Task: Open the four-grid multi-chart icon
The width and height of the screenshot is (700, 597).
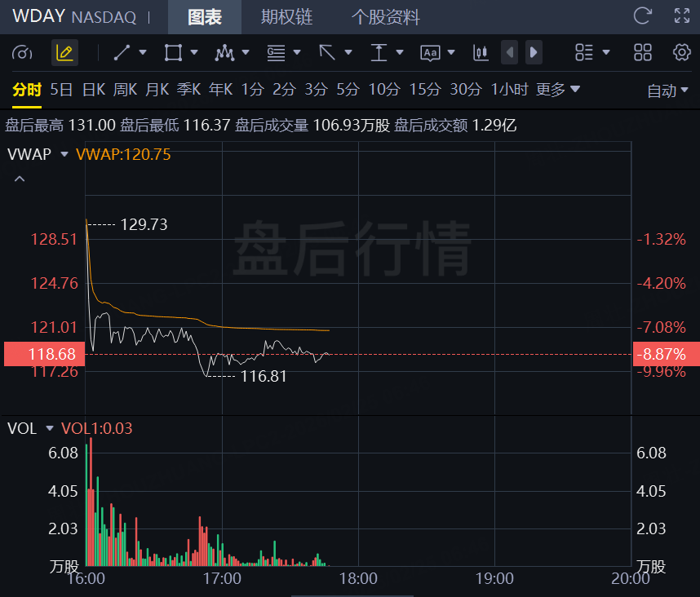Action: pos(643,53)
